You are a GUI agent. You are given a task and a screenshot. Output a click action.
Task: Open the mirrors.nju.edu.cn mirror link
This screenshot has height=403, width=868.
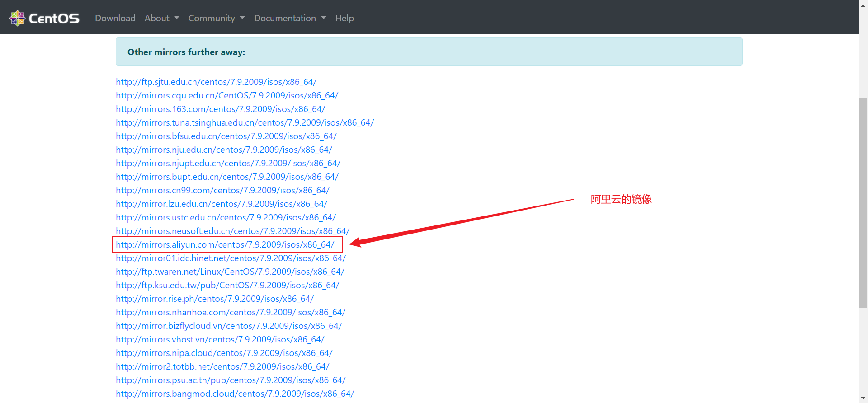(224, 150)
